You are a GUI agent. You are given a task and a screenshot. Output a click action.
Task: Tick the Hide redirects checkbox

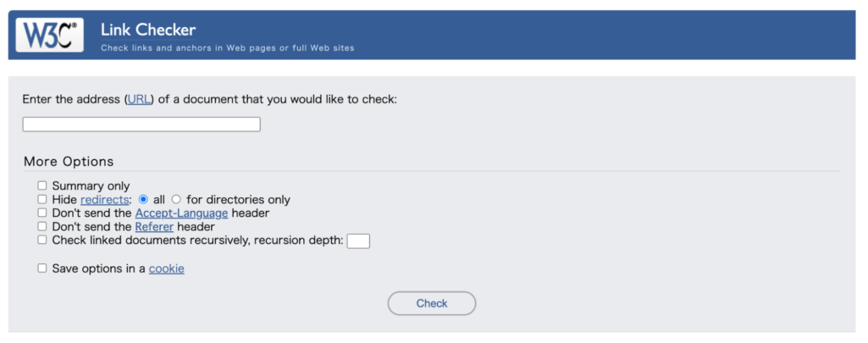pyautogui.click(x=42, y=199)
